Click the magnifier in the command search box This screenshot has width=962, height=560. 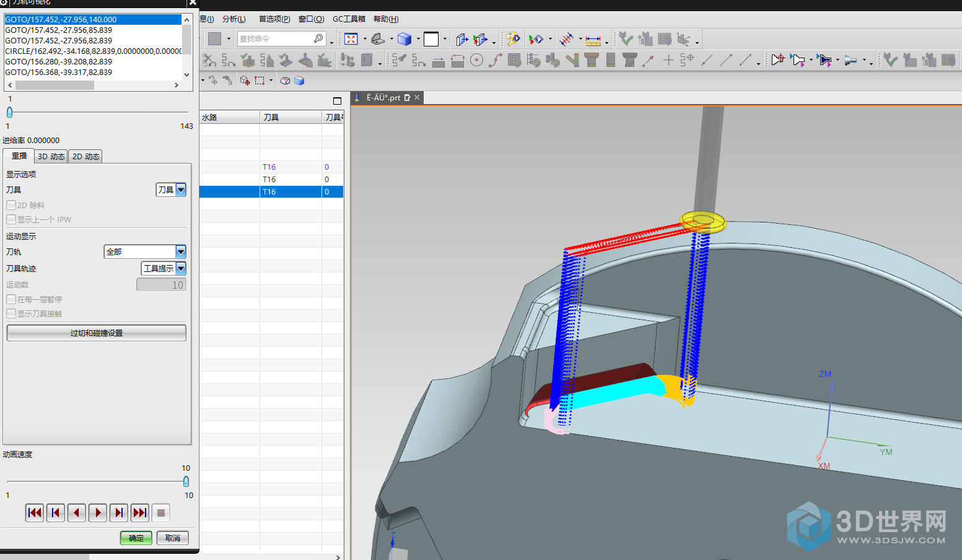pos(318,38)
